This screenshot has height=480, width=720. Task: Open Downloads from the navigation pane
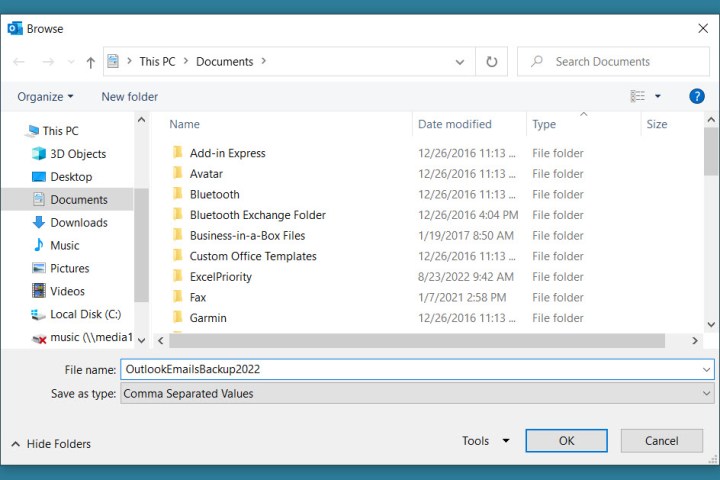point(78,223)
